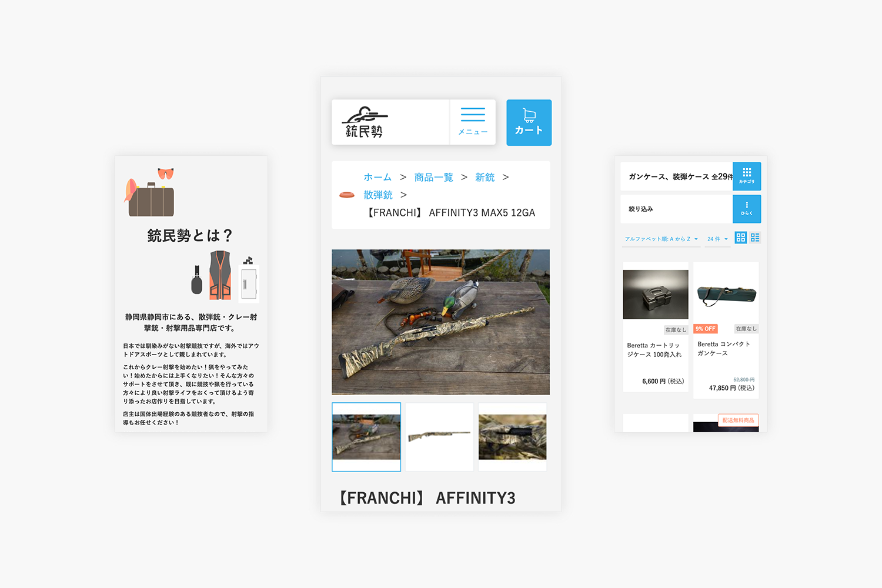This screenshot has height=588, width=882.
Task: Select the list view layout icon
Action: click(755, 237)
